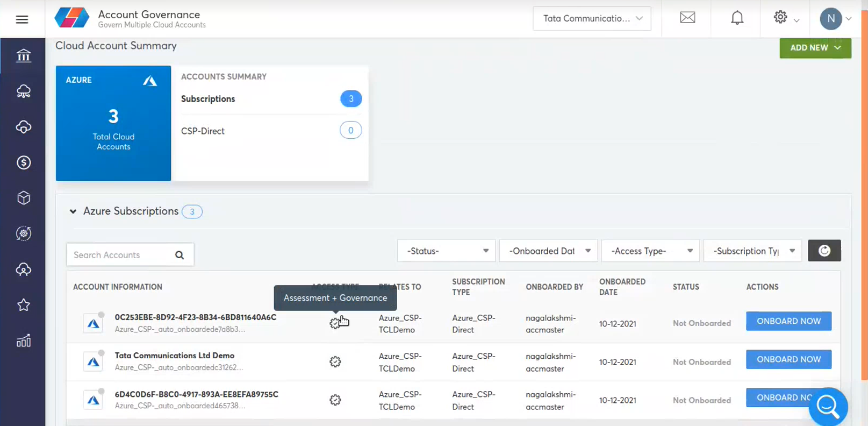868x426 pixels.
Task: Click Not Onboarded status of 0C253EBE row
Action: pos(702,323)
